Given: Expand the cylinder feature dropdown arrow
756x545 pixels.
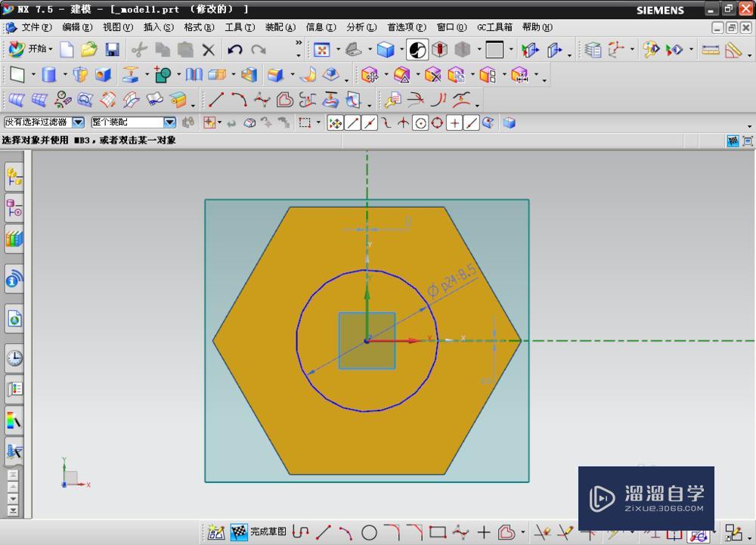Looking at the screenshot, I should click(x=64, y=75).
